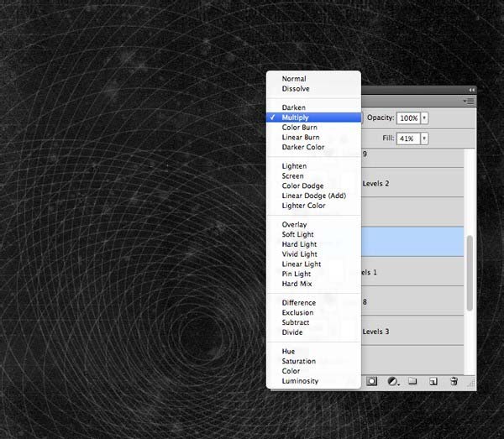This screenshot has width=504, height=439.
Task: Create a new layer icon
Action: click(433, 382)
